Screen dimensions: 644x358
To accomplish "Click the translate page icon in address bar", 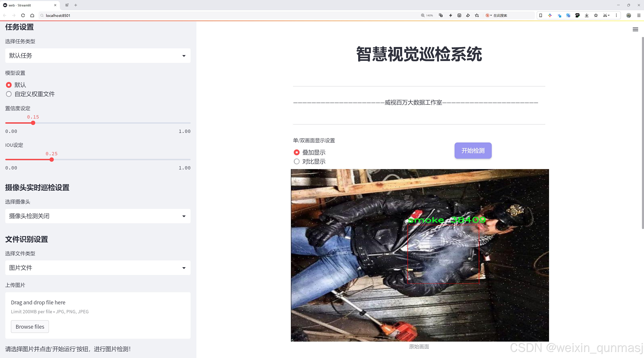I will [441, 16].
